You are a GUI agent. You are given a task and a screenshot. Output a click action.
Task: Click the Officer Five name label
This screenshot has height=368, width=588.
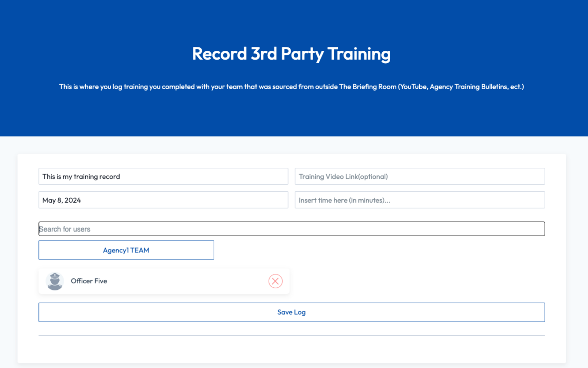coord(89,281)
